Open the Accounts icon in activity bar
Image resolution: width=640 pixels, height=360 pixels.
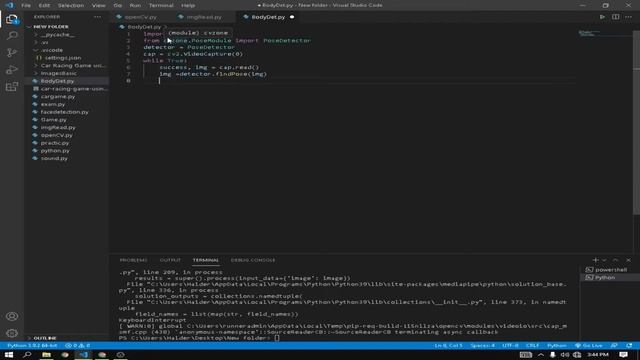click(x=12, y=316)
